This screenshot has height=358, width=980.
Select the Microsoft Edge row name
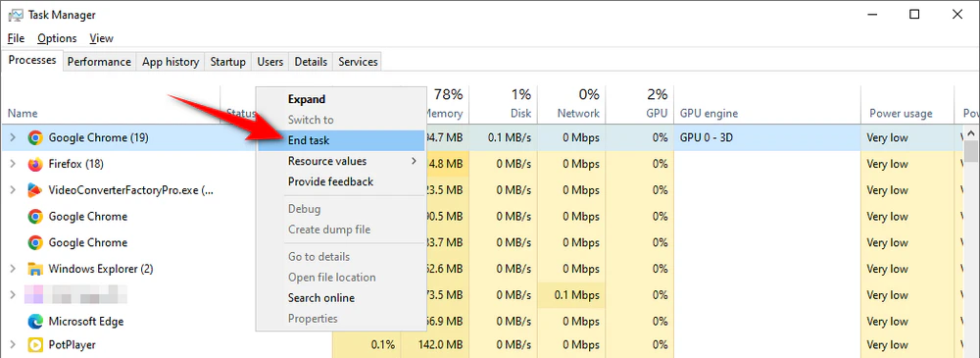[85, 322]
